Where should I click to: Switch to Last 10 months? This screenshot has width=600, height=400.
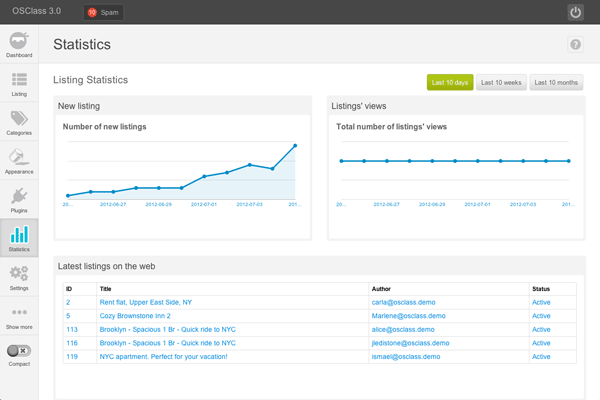pos(555,82)
